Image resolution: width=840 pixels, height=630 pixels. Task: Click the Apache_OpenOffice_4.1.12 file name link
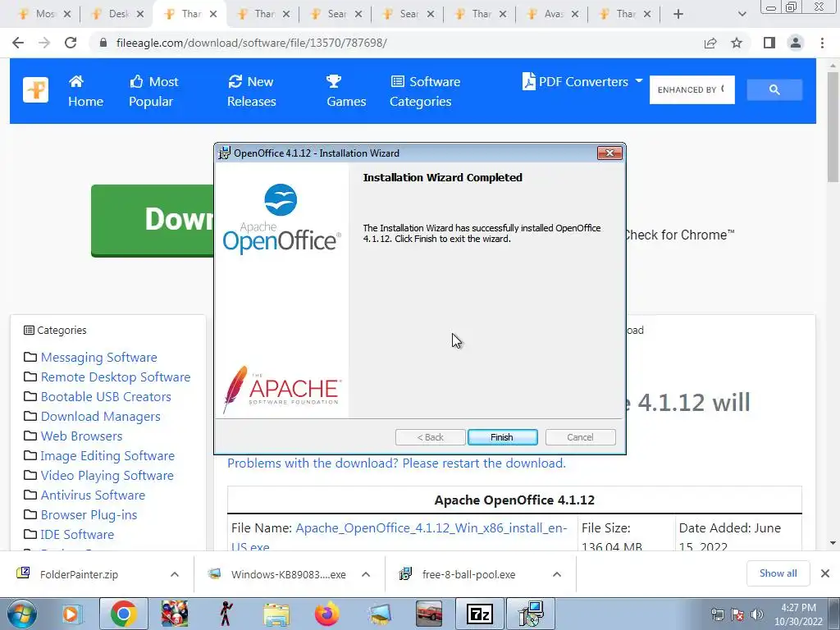pos(431,528)
